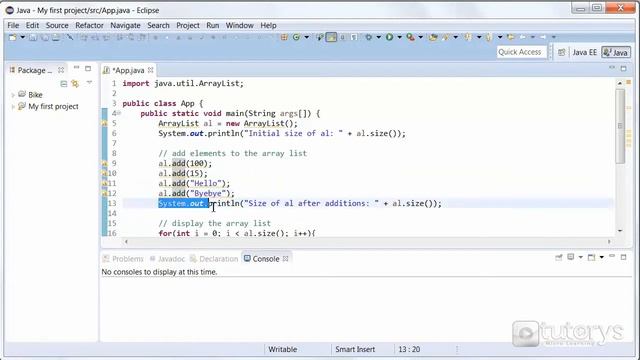Image resolution: width=640 pixels, height=360 pixels.
Task: Open the Refactor menu
Action: 89,25
